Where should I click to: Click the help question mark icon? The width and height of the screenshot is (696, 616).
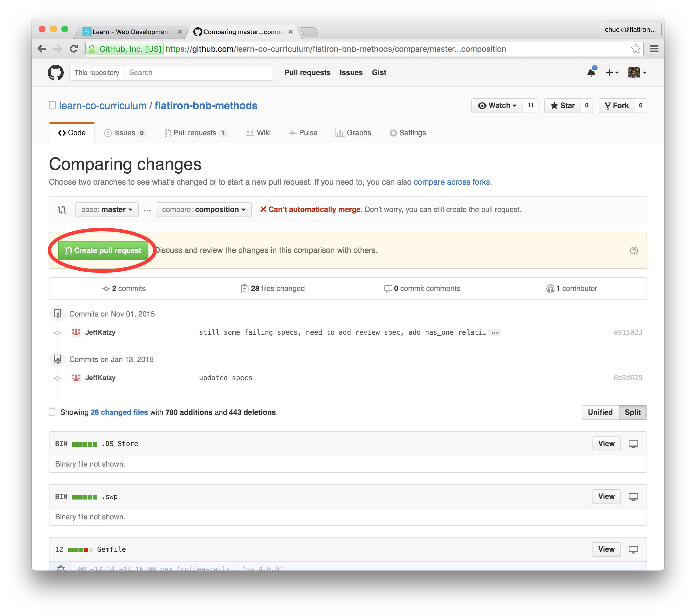[634, 251]
